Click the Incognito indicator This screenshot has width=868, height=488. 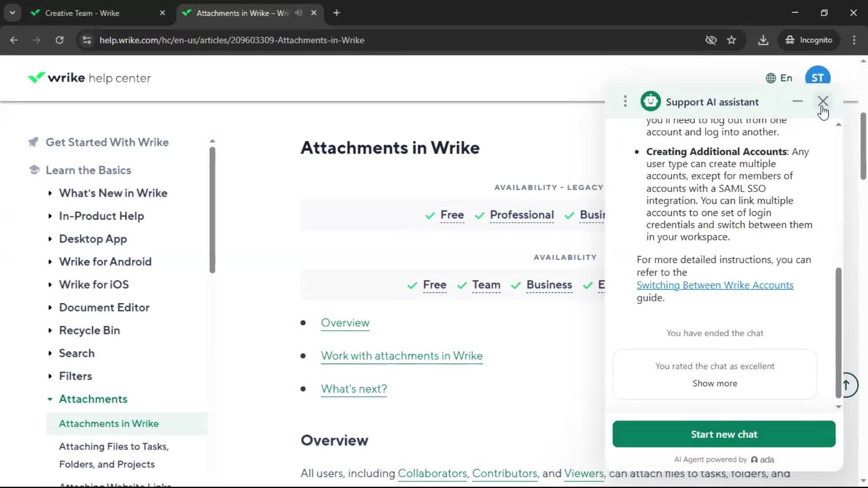[x=809, y=40]
